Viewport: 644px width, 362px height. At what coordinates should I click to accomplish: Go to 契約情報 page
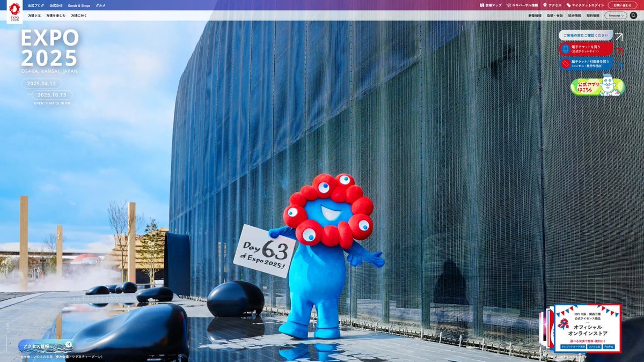(593, 16)
